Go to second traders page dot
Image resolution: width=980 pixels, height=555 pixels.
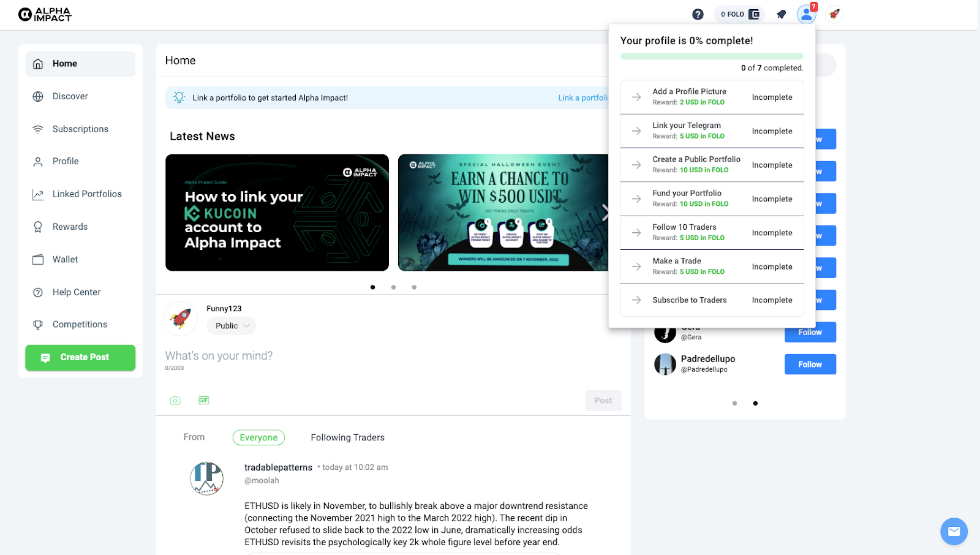[x=755, y=403]
